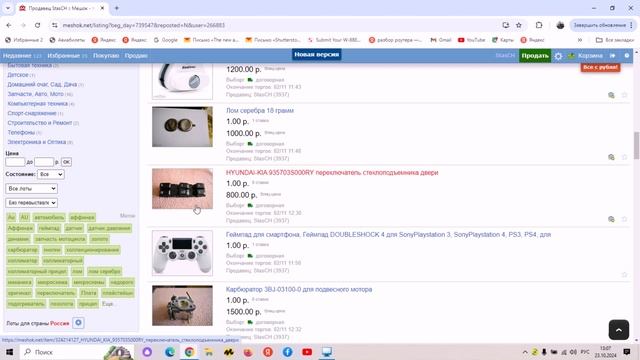Open Компьютерная техника category
This screenshot has height=360, width=640.
tap(38, 104)
